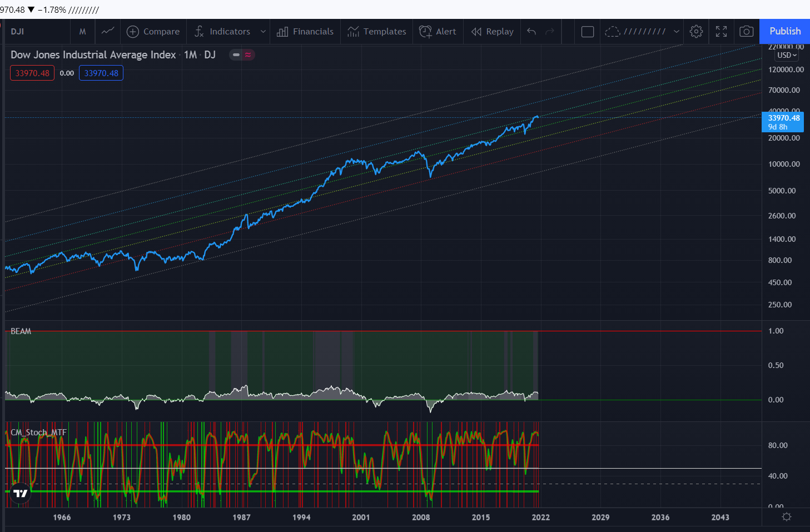Screen dimensions: 810x532
Task: Select the BEAM indicator legend
Action: pos(21,331)
